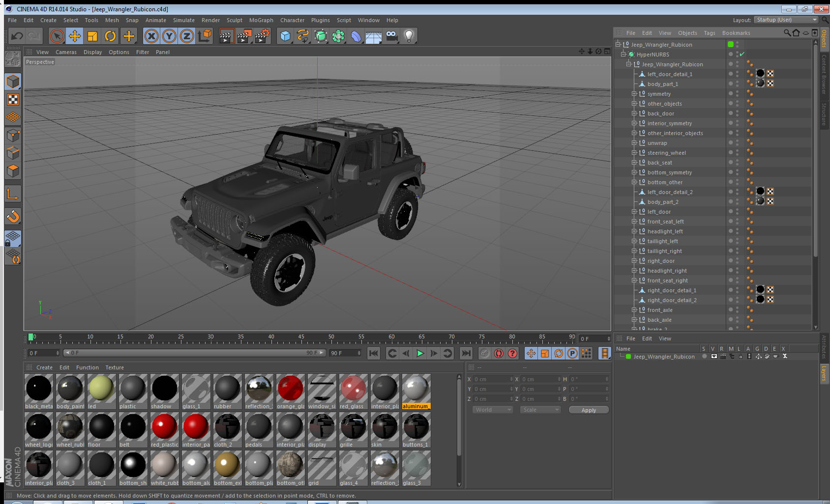
Task: Enable the snap magnet tool
Action: 13,216
